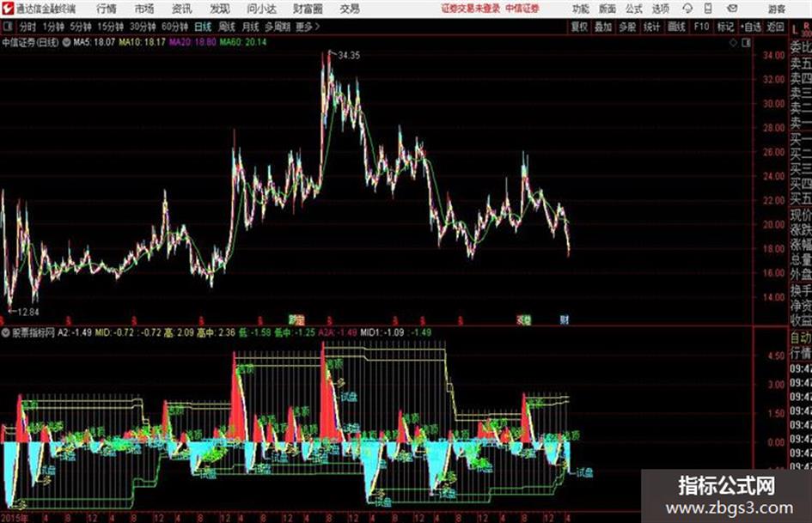Open the 交易 menu
The height and width of the screenshot is (523, 812).
tap(350, 9)
